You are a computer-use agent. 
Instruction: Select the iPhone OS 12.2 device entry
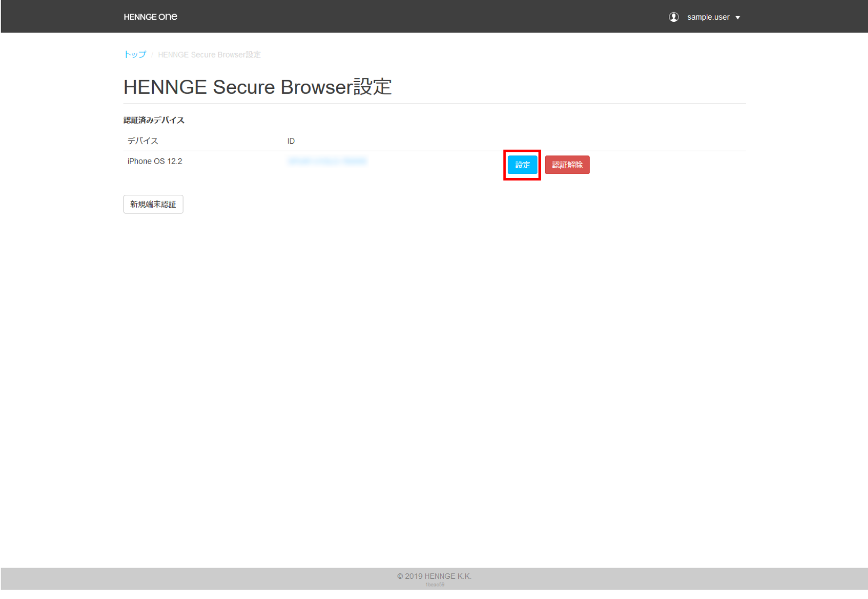155,161
